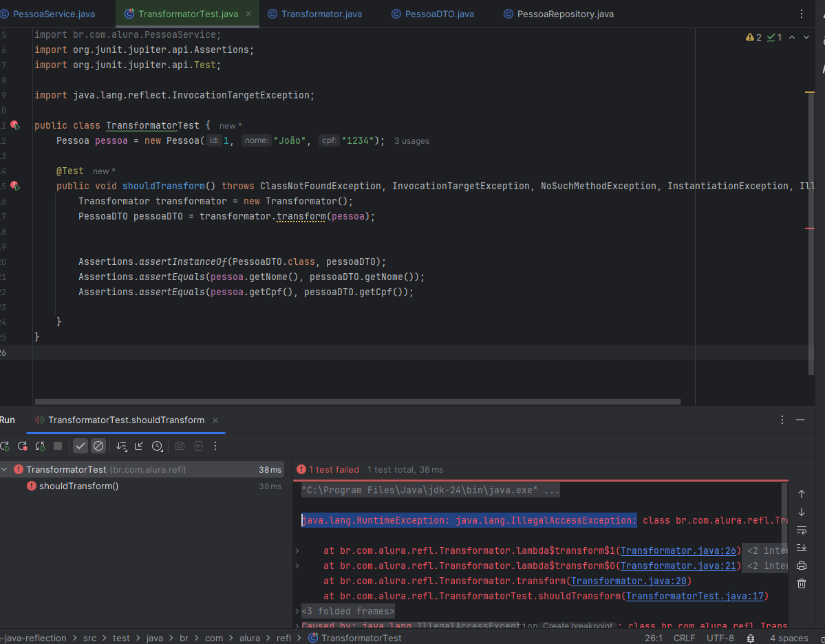Screen dimensions: 825x644
Task: Select TransformatorTest result row
Action: [142, 469]
